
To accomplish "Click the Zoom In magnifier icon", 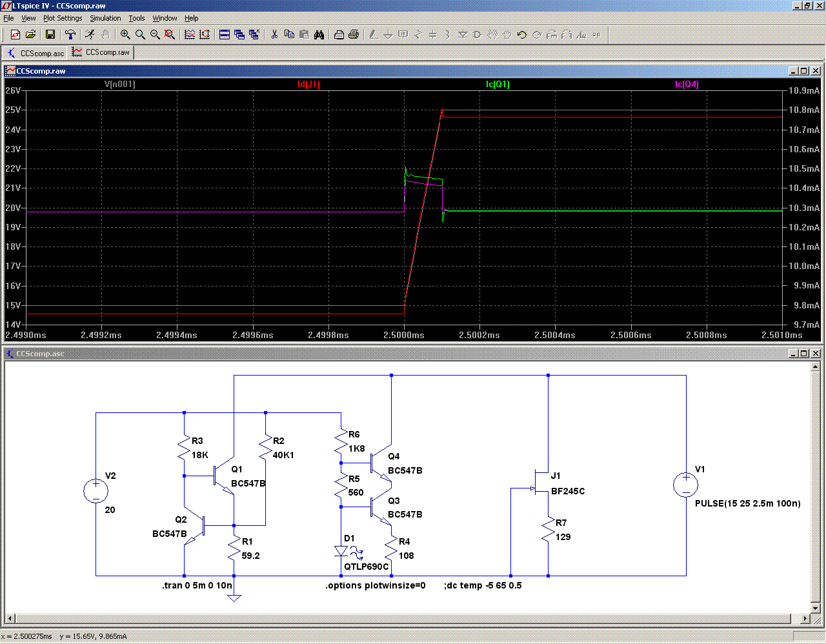I will (x=125, y=34).
